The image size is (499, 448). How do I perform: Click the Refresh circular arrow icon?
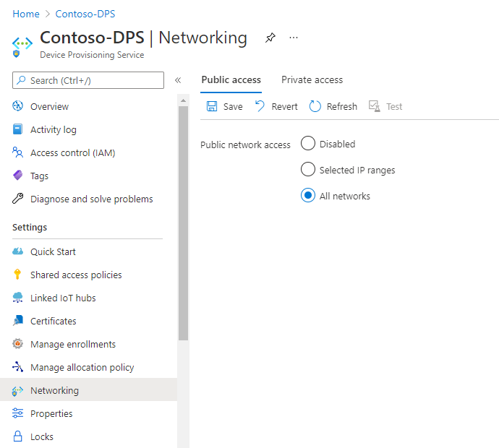(315, 106)
